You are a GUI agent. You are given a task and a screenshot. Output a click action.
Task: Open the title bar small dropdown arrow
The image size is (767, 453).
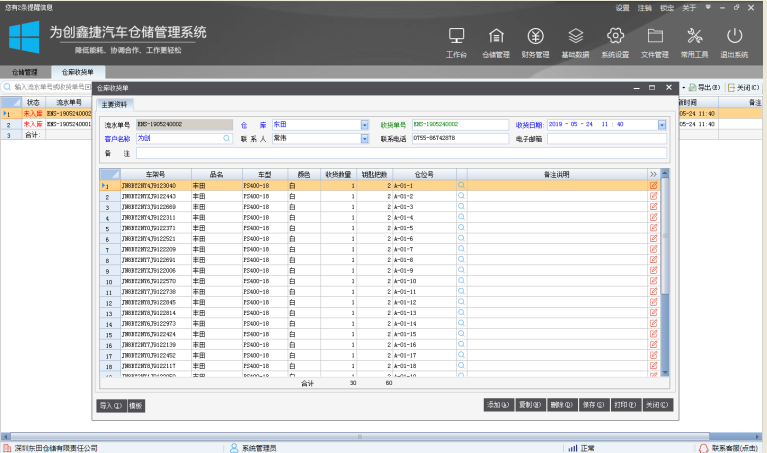click(708, 7)
